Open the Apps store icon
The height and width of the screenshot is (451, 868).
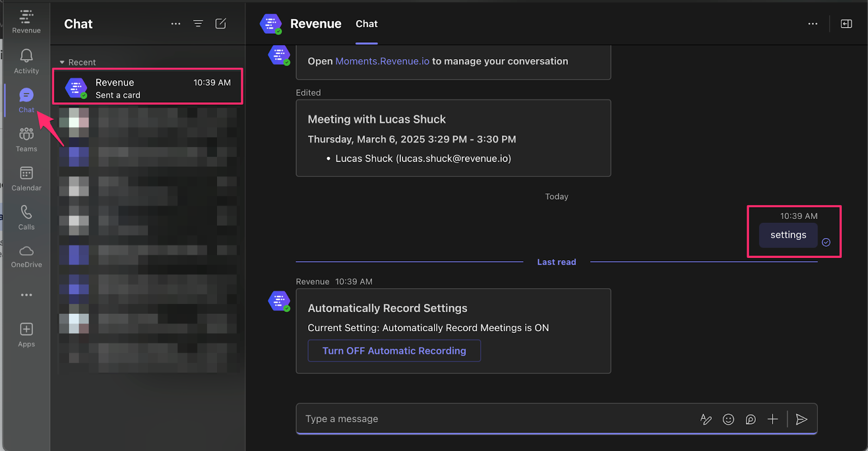click(x=26, y=334)
